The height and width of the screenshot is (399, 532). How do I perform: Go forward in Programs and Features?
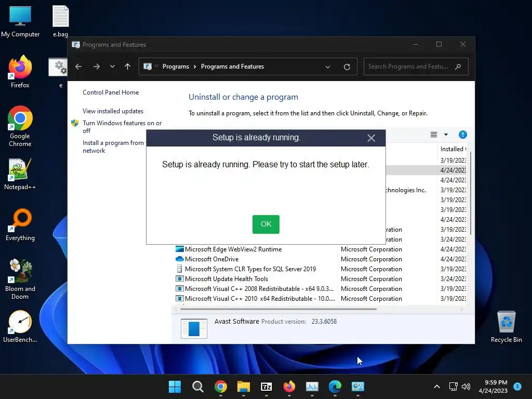pos(96,66)
